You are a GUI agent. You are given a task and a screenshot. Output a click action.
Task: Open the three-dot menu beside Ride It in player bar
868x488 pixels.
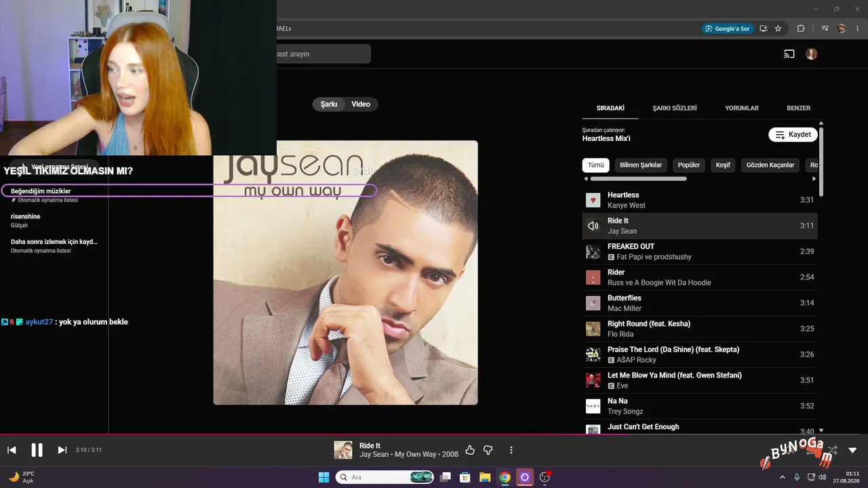[511, 450]
